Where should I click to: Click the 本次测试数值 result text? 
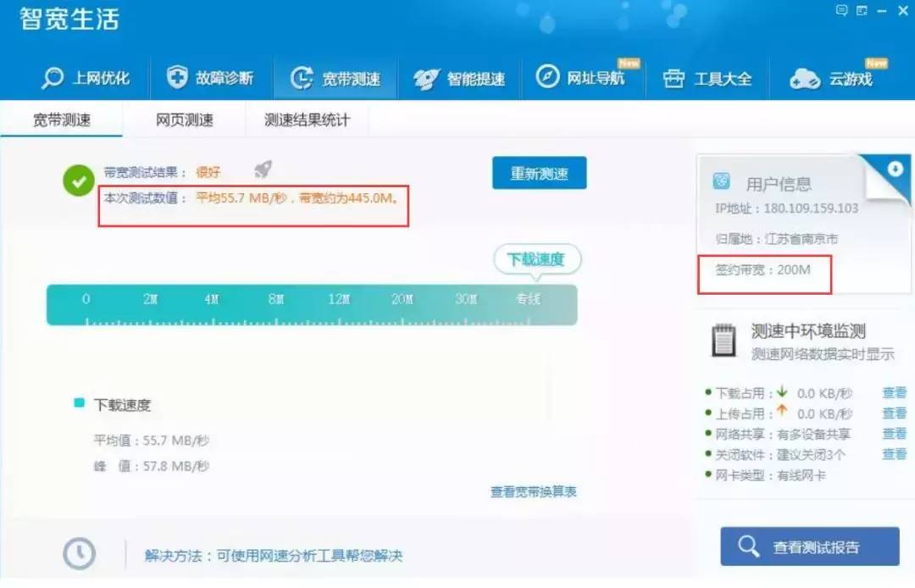pos(251,197)
